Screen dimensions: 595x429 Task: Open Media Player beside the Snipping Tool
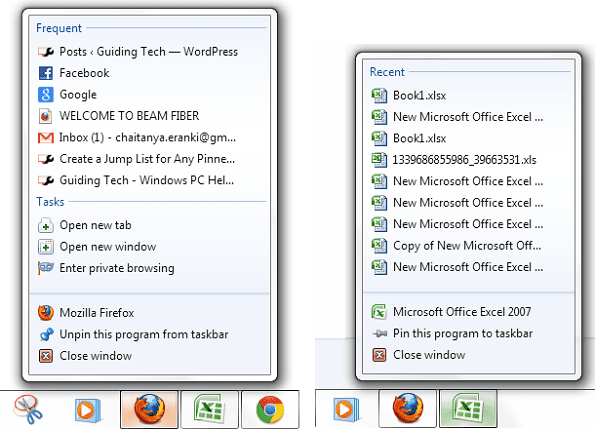(x=88, y=410)
